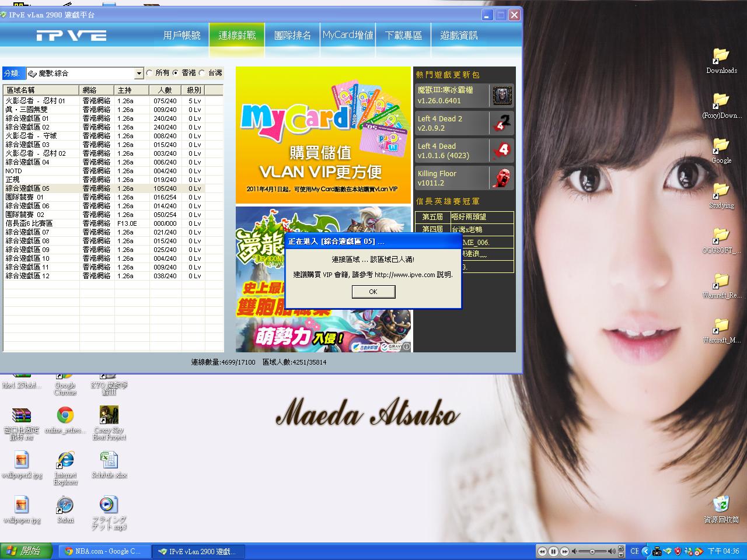Click the red shield security tray icon

(x=678, y=551)
